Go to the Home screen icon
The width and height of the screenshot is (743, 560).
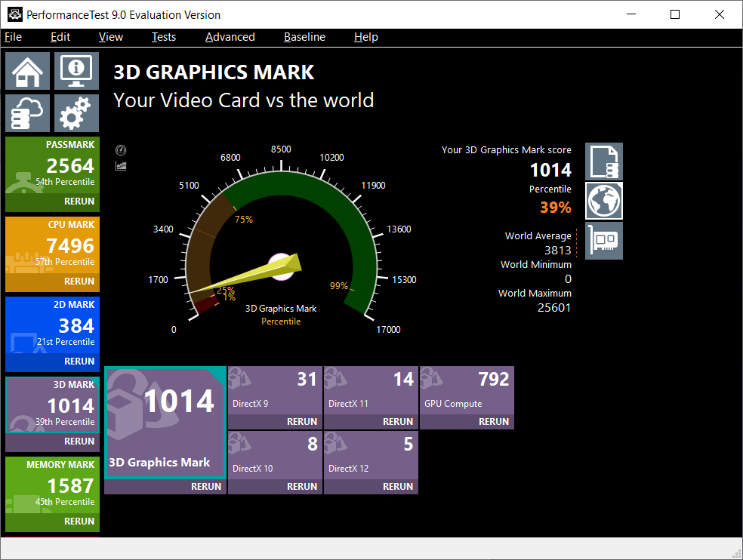(27, 71)
